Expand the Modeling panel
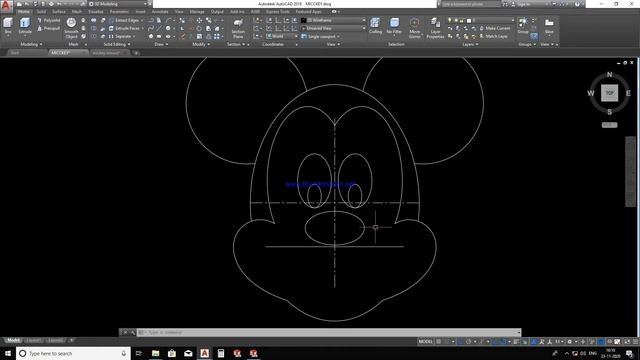This screenshot has height=360, width=640. 31,44
